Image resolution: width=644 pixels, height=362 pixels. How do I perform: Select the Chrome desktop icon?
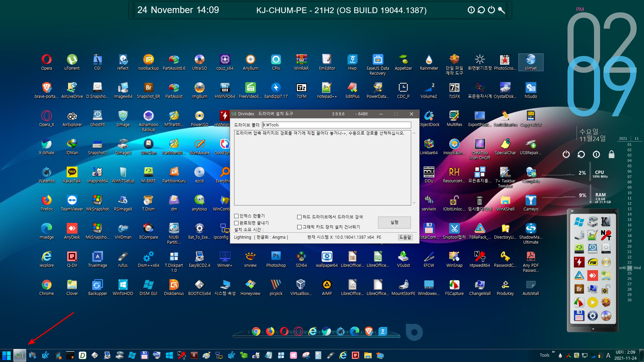click(x=47, y=288)
